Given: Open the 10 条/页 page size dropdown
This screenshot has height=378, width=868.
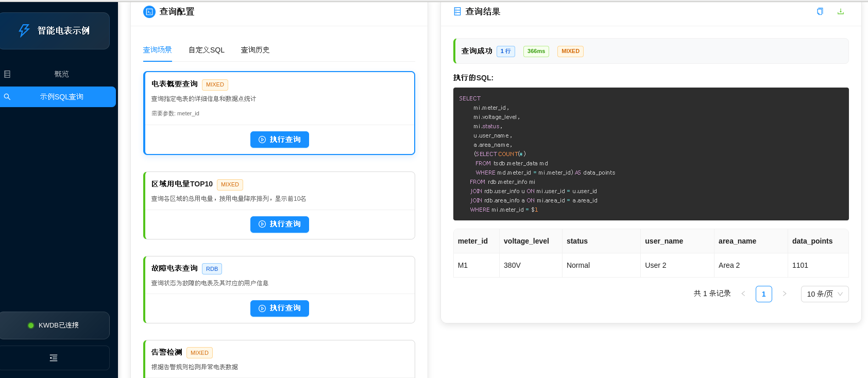Looking at the screenshot, I should point(825,294).
